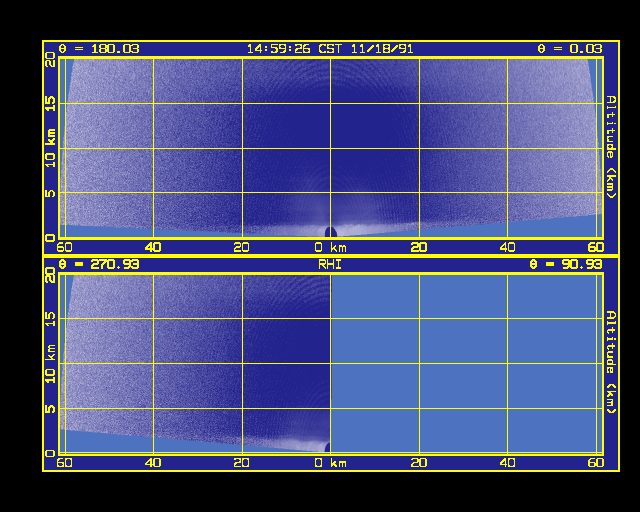Click the θ = 180.03 label

99,49
